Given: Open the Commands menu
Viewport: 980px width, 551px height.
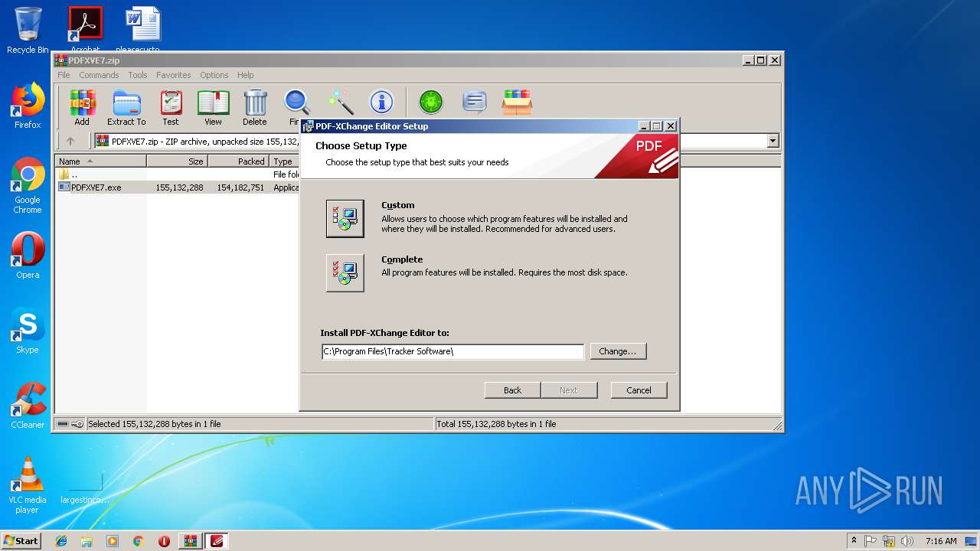Looking at the screenshot, I should 99,75.
